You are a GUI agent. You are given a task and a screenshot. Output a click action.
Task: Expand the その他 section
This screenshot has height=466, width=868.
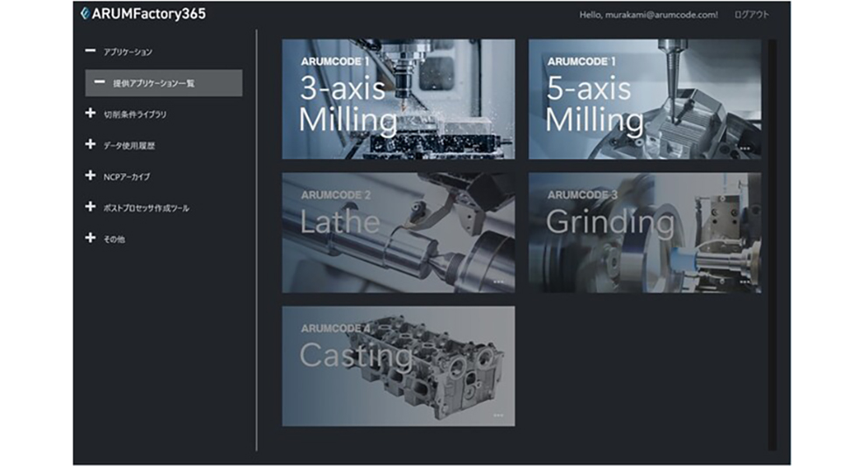[90, 238]
